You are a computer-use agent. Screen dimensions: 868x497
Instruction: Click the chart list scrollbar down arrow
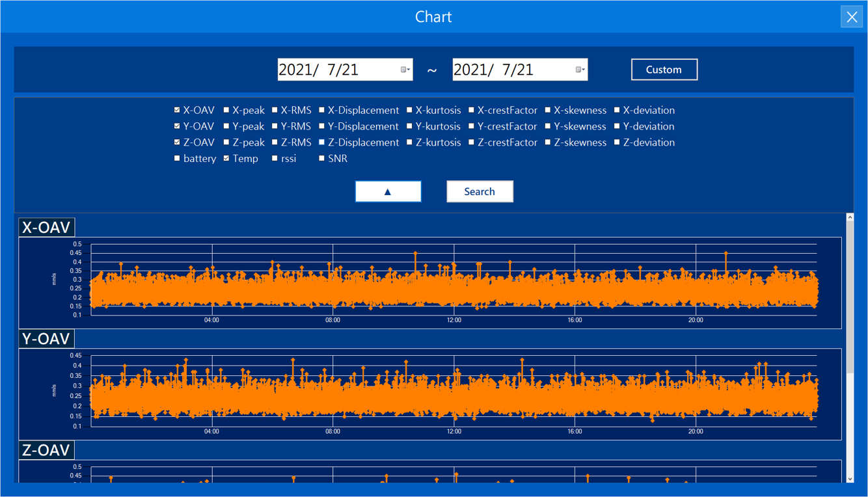tap(850, 479)
